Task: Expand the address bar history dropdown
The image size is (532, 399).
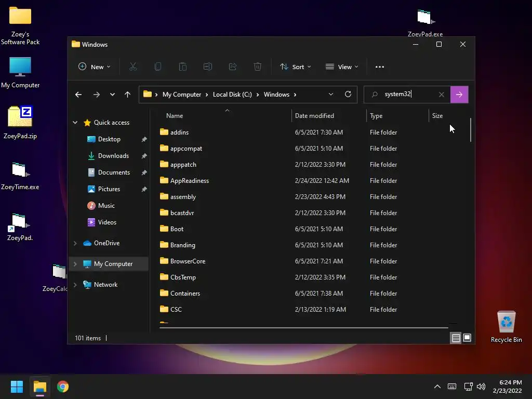Action: (x=331, y=95)
